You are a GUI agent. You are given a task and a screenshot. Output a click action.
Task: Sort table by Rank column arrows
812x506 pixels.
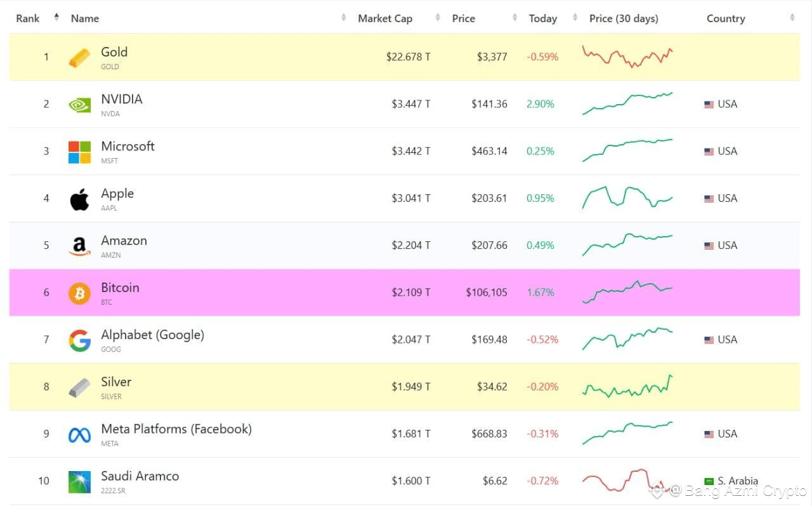point(56,18)
